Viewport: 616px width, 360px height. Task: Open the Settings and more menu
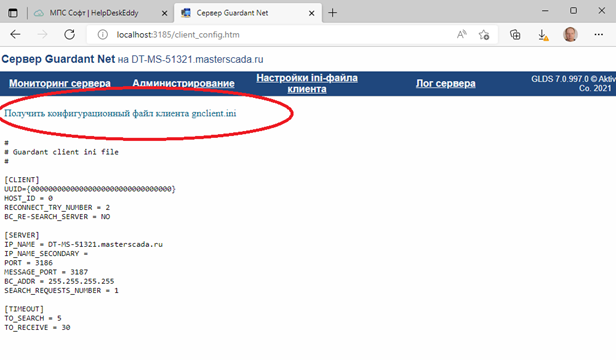point(598,35)
